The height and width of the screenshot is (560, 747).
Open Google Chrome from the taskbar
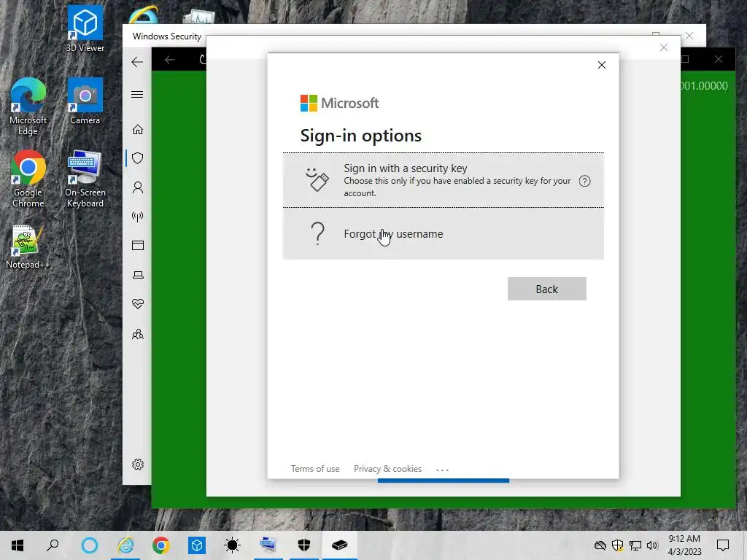161,545
